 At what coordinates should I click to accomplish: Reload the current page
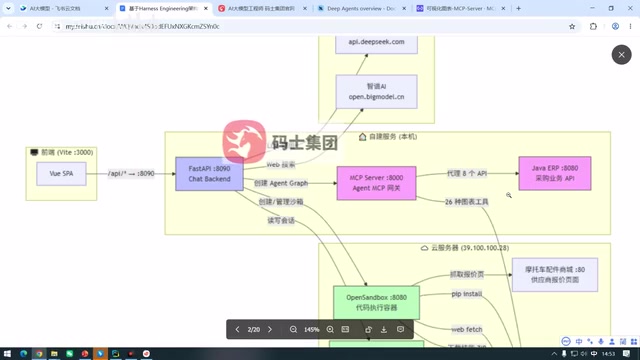(39, 26)
